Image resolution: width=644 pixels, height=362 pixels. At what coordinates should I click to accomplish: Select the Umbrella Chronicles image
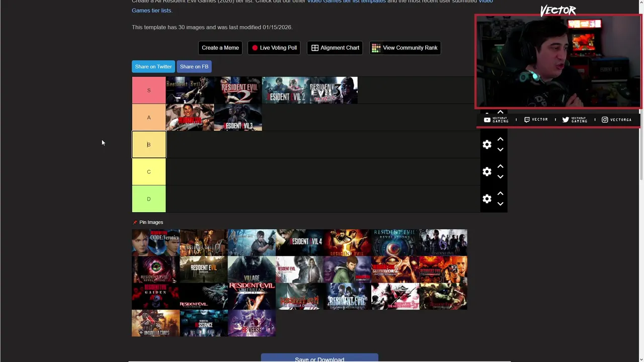(299, 296)
